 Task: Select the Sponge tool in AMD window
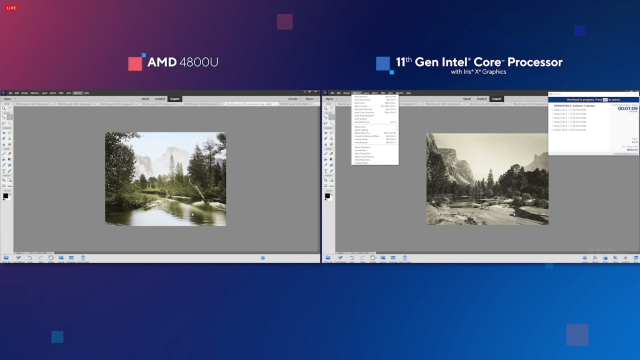10,144
